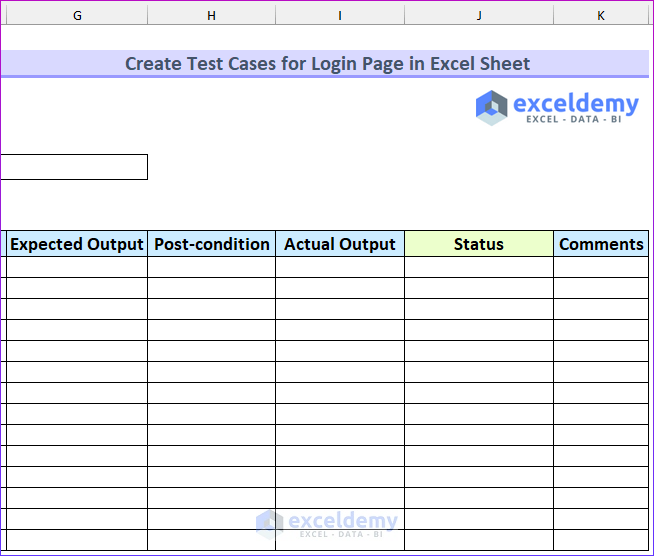Screen dimensions: 654x556
Task: Click the title cell 'Create Test Cases for Login Page'
Action: click(x=327, y=64)
